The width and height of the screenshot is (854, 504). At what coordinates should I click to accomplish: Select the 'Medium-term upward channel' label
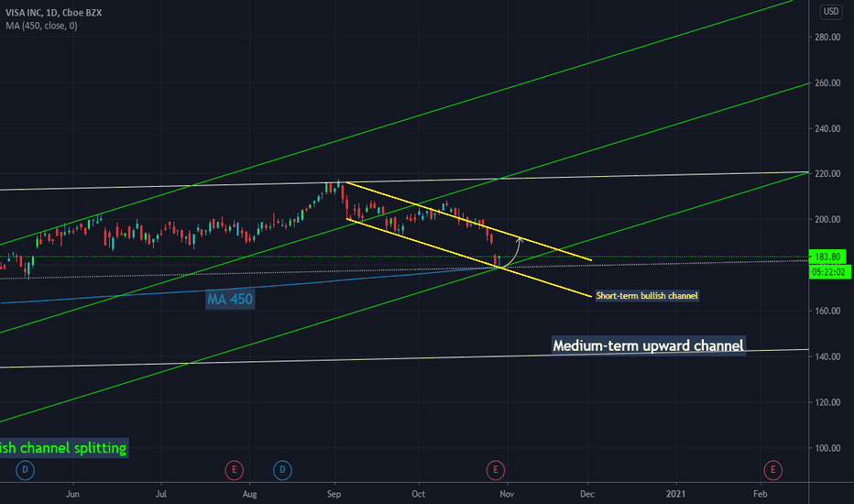click(x=648, y=345)
